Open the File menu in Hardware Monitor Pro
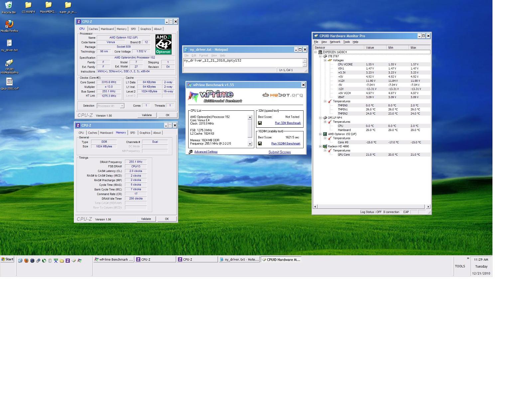Screen dimensions: 532x397 316,42
